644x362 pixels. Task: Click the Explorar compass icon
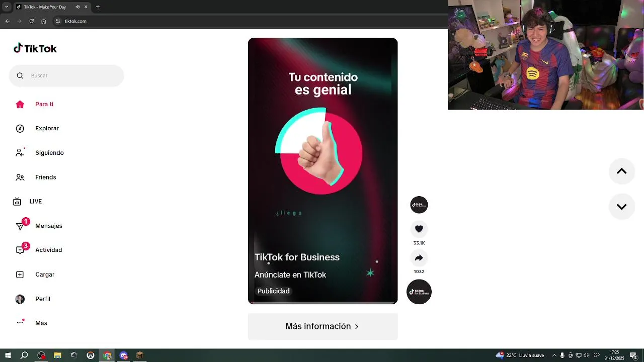click(20, 128)
